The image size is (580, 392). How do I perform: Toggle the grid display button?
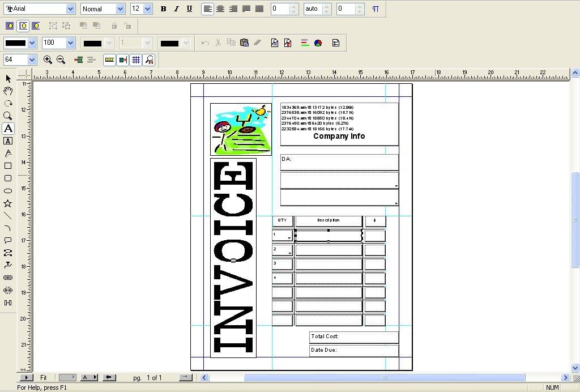[136, 59]
